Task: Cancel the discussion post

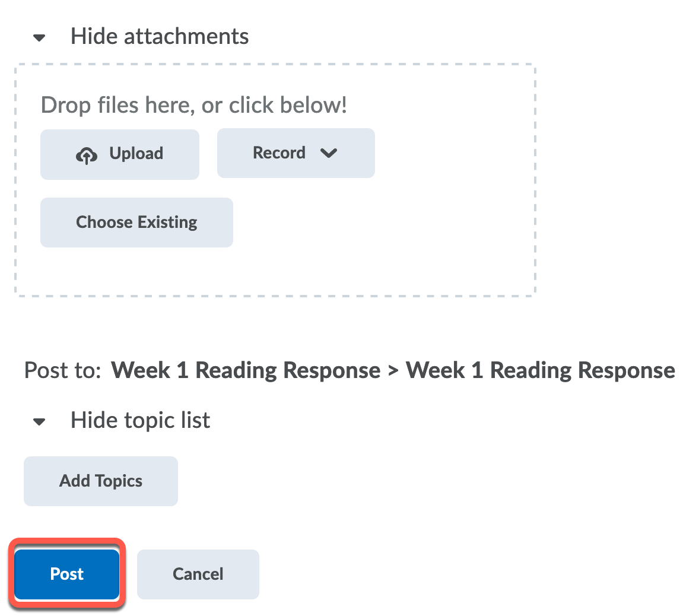Action: 198,574
